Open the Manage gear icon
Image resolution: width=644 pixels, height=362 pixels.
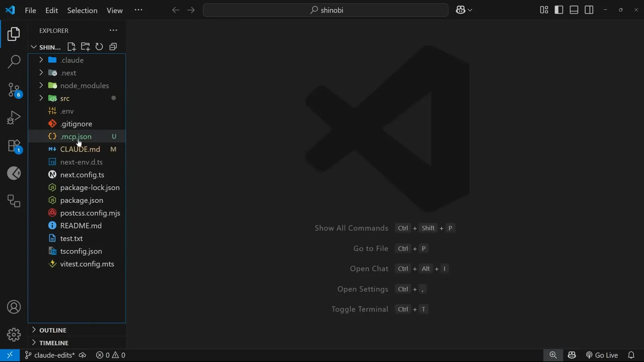14,335
